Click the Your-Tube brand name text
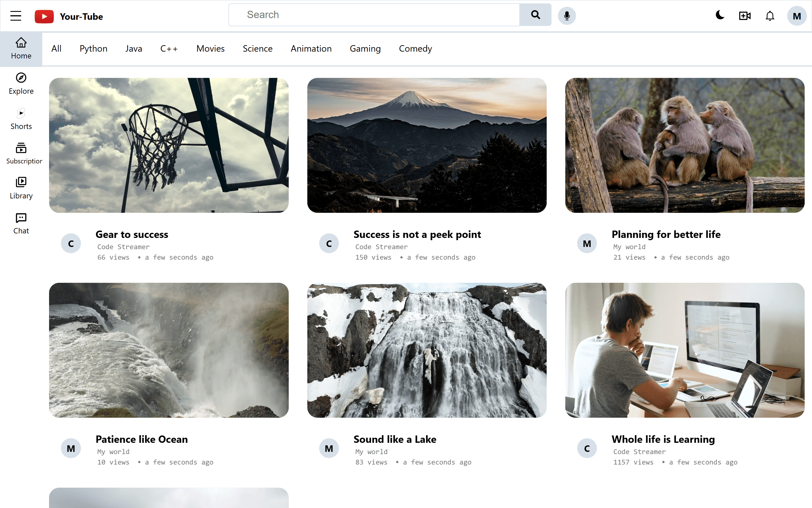The width and height of the screenshot is (812, 508). (81, 16)
